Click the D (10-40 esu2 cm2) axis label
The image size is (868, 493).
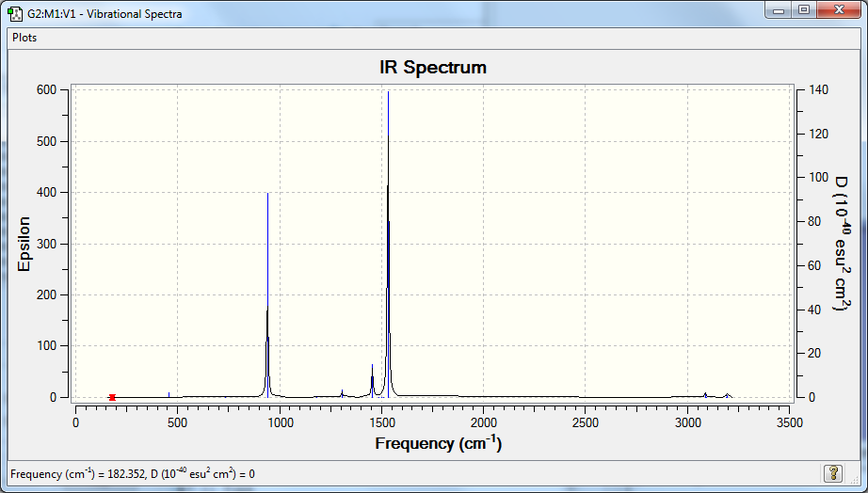click(x=842, y=244)
